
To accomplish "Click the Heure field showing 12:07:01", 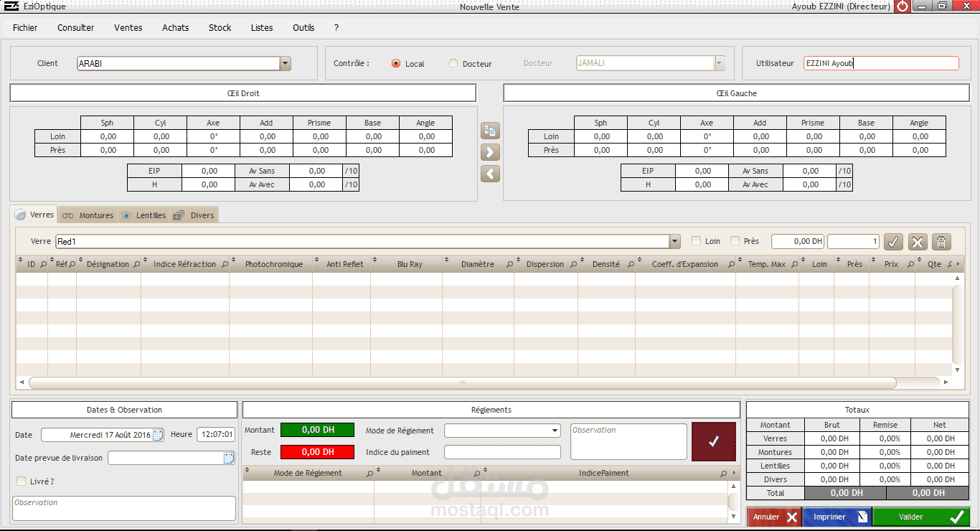I will click(216, 435).
